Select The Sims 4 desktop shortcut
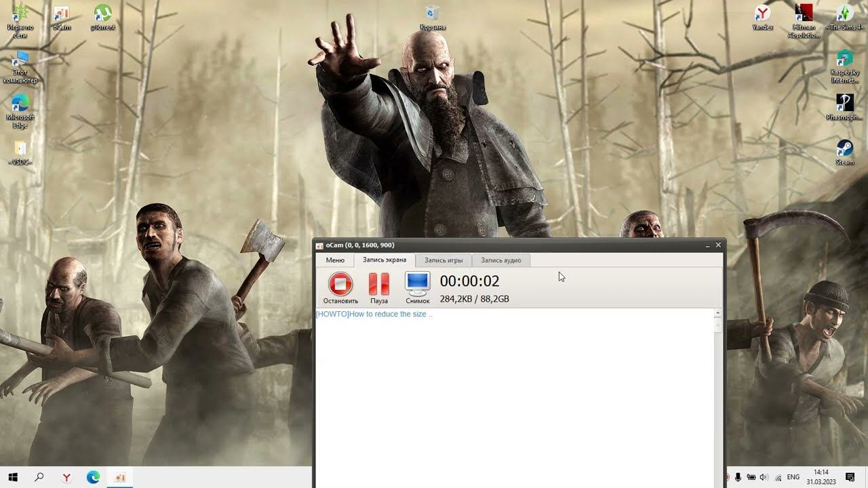Viewport: 868px width, 488px height. point(845,18)
